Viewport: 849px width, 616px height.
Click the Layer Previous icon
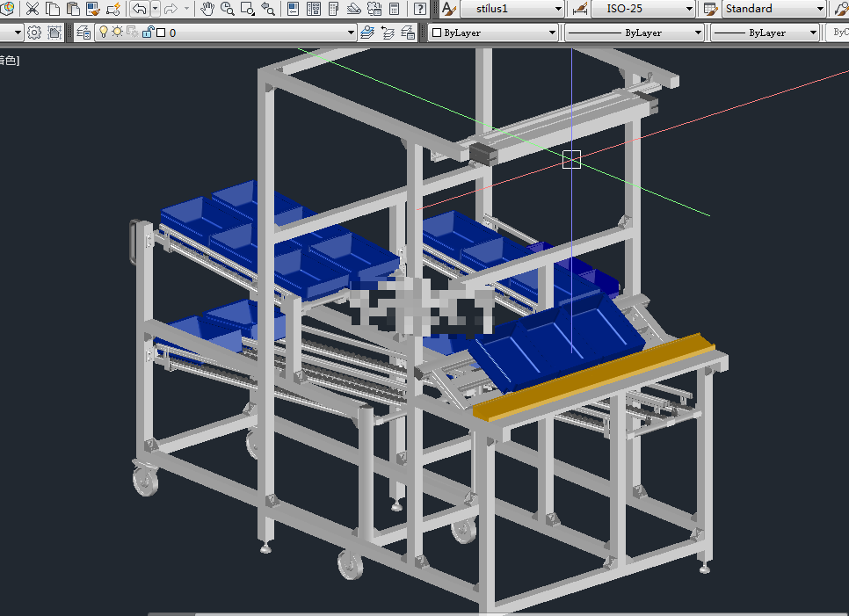(388, 33)
